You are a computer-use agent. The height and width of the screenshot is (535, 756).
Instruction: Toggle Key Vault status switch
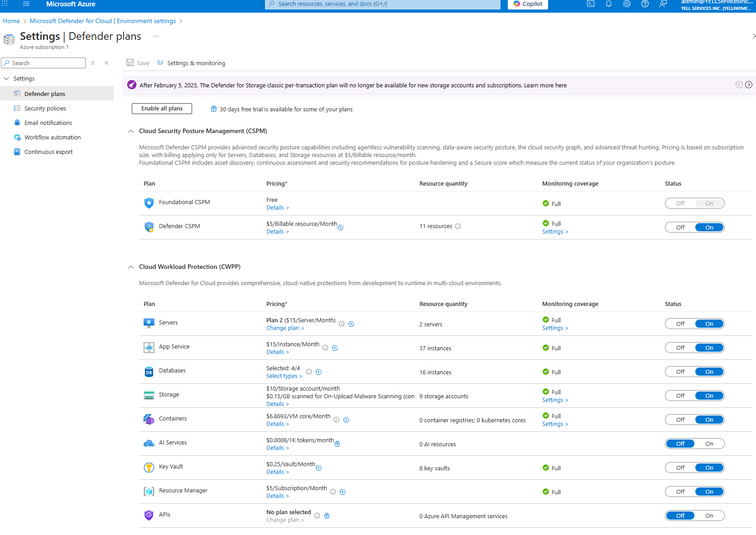[694, 468]
